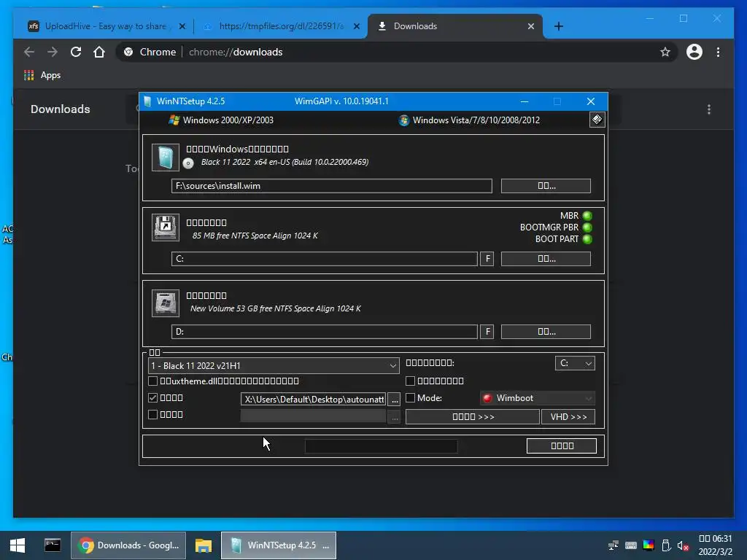The width and height of the screenshot is (747, 560).
Task: Click the VHD >>> button
Action: (x=568, y=416)
